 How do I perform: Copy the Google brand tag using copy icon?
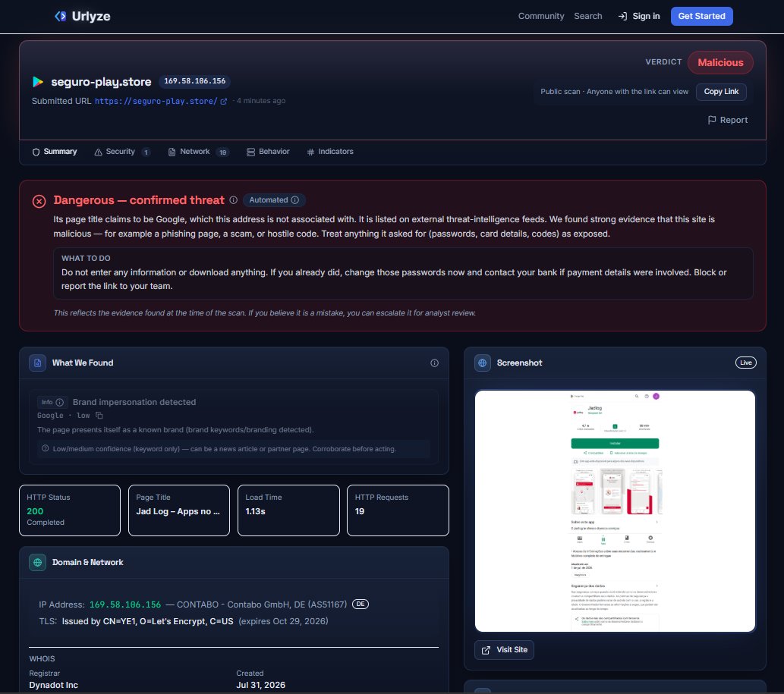99,416
